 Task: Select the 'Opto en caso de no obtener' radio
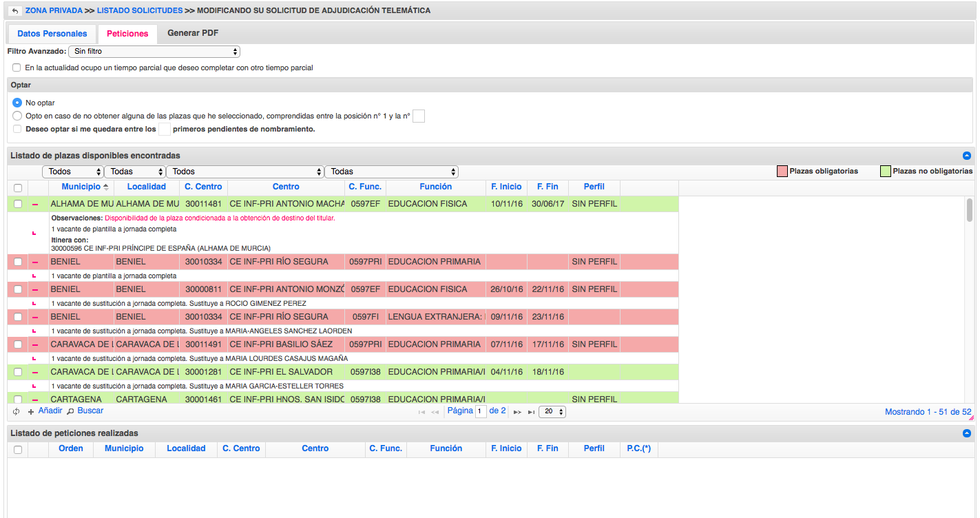[x=17, y=116]
